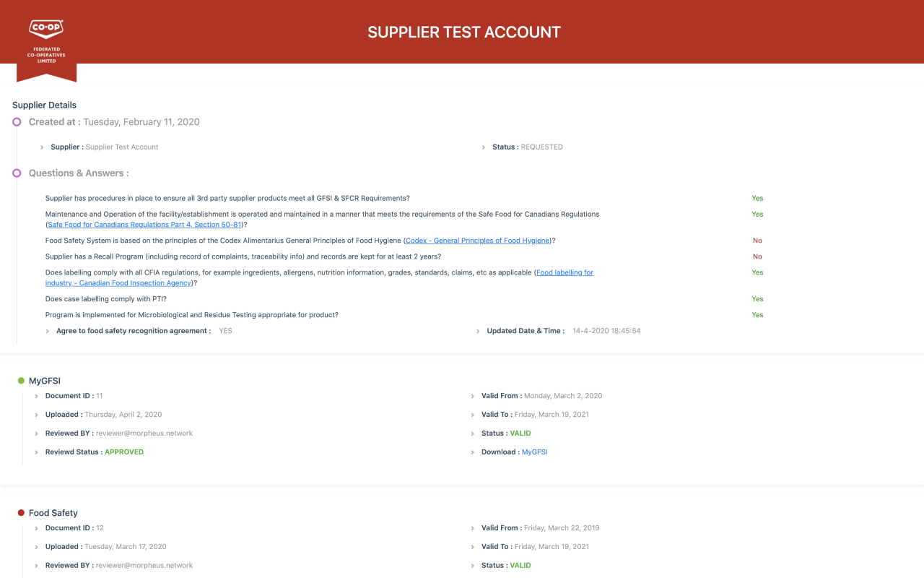Click the red status dot next to Food Safety
This screenshot has height=578, width=924.
tap(21, 513)
